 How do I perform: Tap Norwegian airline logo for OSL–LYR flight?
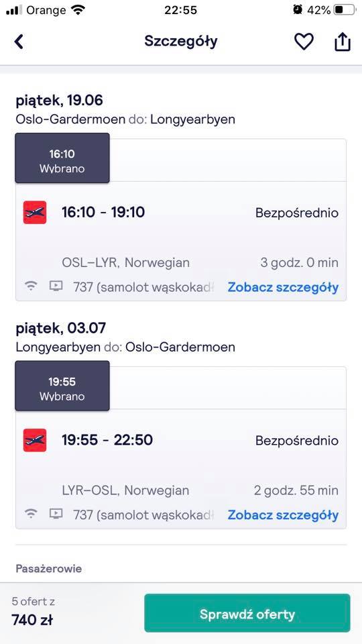pos(35,213)
